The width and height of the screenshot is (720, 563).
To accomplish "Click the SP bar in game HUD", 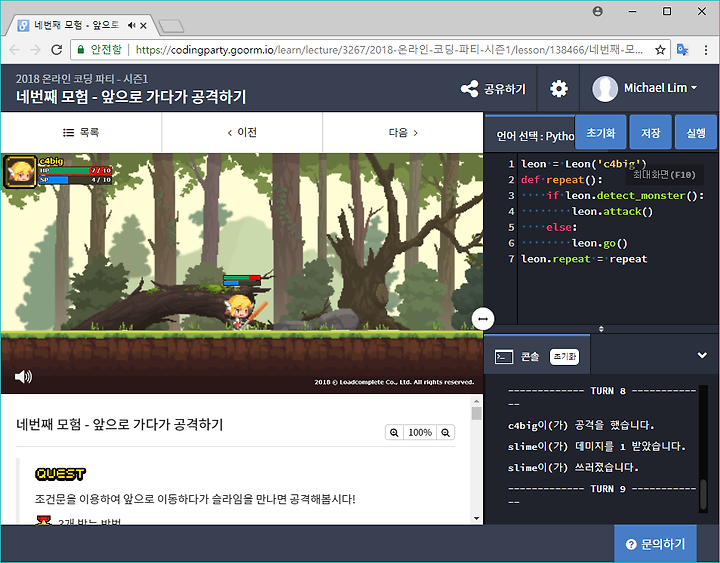I will pyautogui.click(x=75, y=180).
